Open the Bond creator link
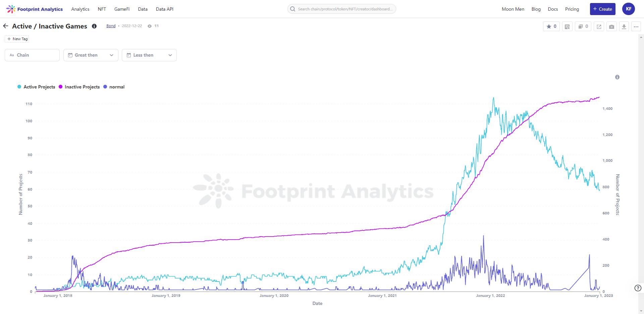Viewport: 644px width, 314px height. click(x=111, y=26)
